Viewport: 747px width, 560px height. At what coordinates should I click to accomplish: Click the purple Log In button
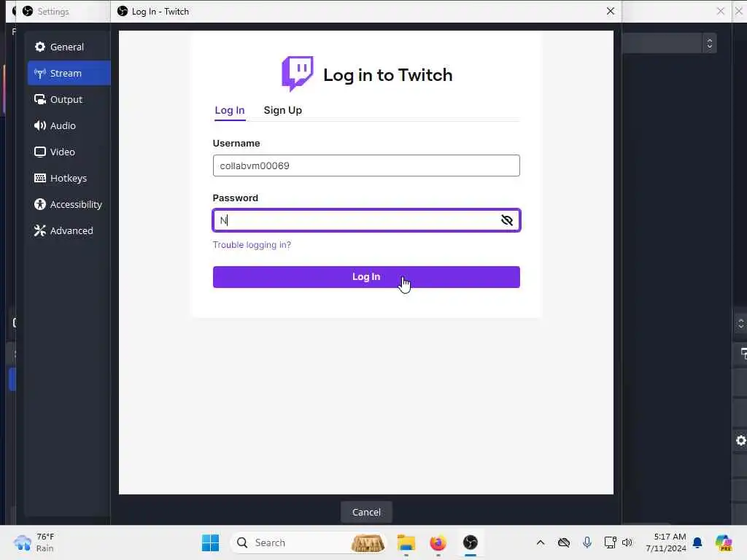point(366,276)
